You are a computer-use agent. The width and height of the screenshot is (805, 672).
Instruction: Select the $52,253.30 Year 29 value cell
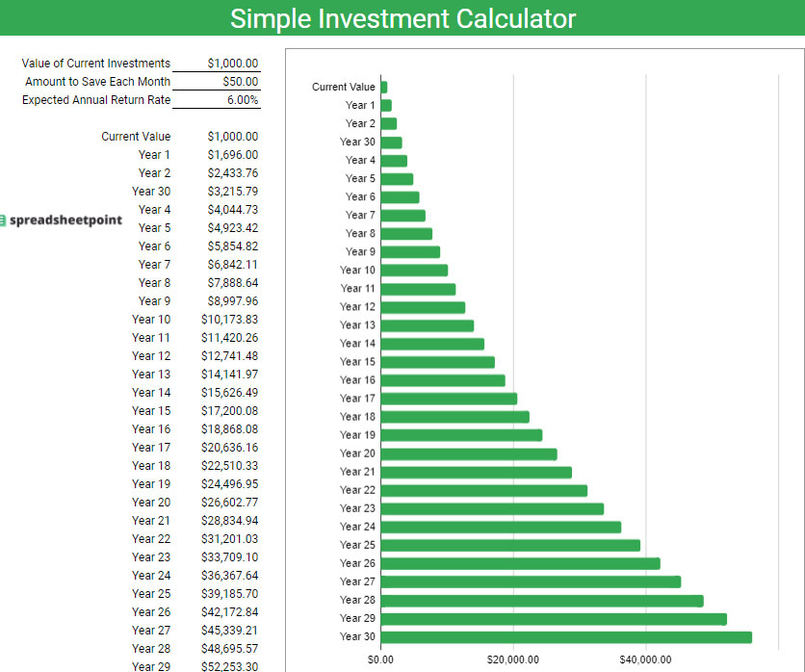pyautogui.click(x=229, y=666)
